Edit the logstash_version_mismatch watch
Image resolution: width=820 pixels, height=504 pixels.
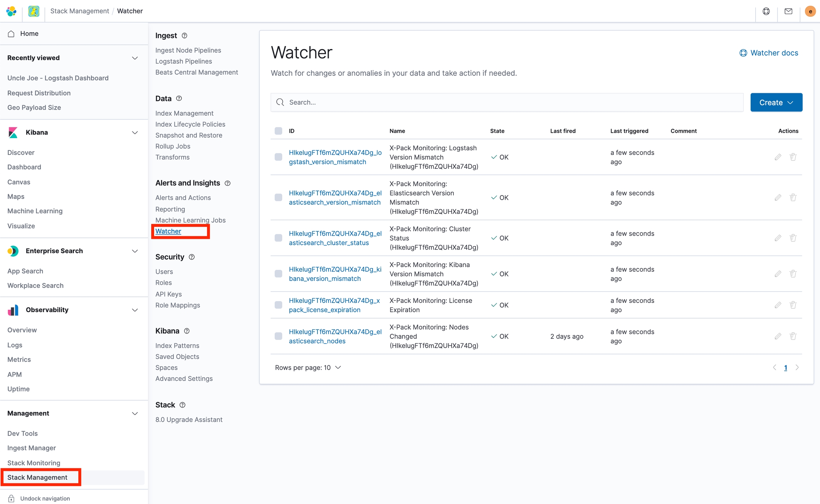point(778,157)
